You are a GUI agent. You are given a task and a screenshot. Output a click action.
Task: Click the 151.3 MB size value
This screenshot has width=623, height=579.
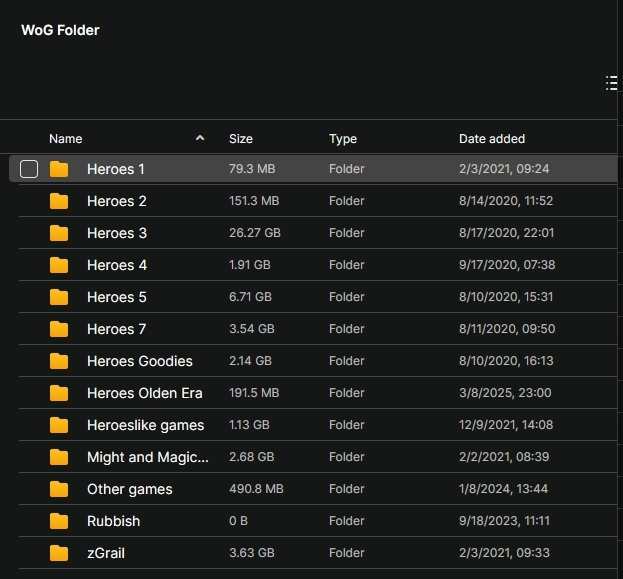(254, 201)
